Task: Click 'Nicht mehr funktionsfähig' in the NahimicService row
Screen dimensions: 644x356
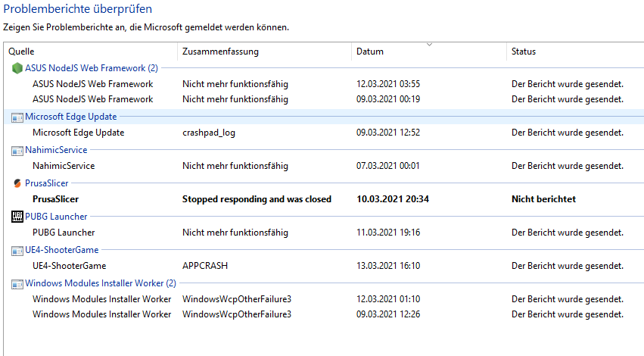Action: pyautogui.click(x=235, y=166)
